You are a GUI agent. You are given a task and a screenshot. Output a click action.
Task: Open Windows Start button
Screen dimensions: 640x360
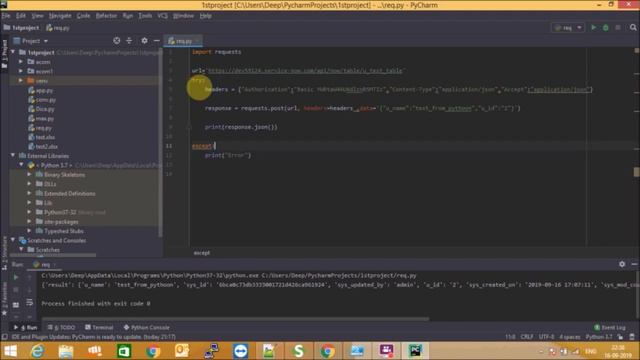(x=10, y=351)
